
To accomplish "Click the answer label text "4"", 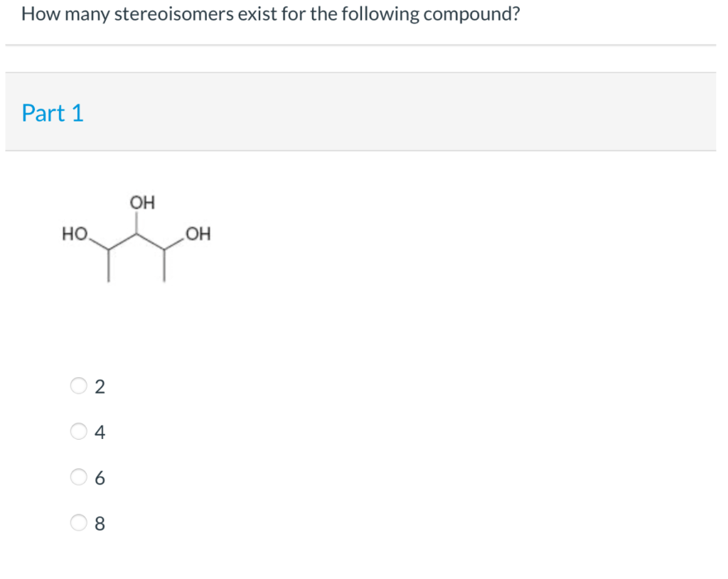I will [x=100, y=432].
